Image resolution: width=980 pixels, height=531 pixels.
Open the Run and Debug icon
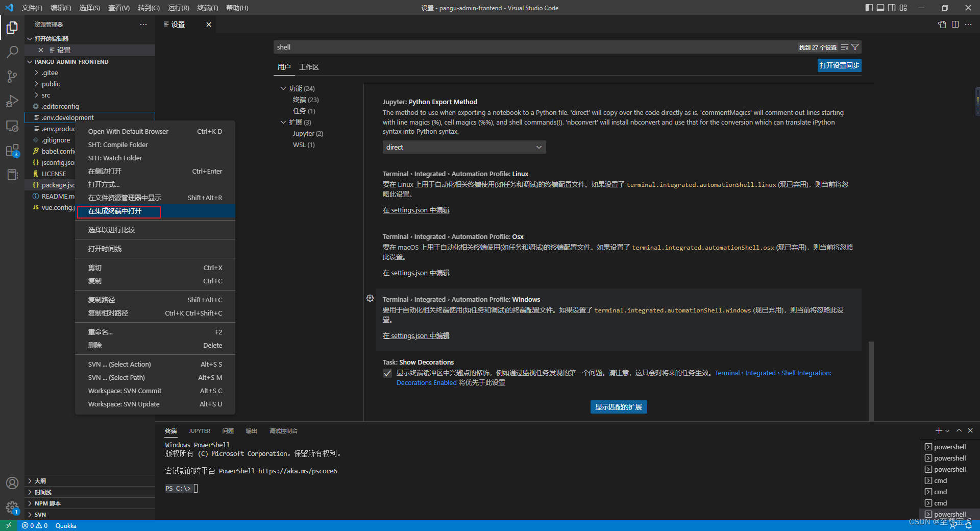tap(12, 101)
